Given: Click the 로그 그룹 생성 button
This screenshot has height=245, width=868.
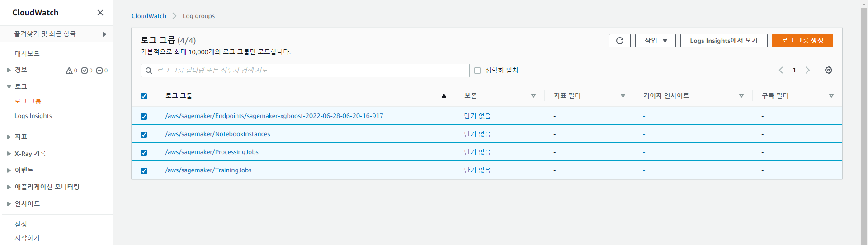Looking at the screenshot, I should click(802, 41).
